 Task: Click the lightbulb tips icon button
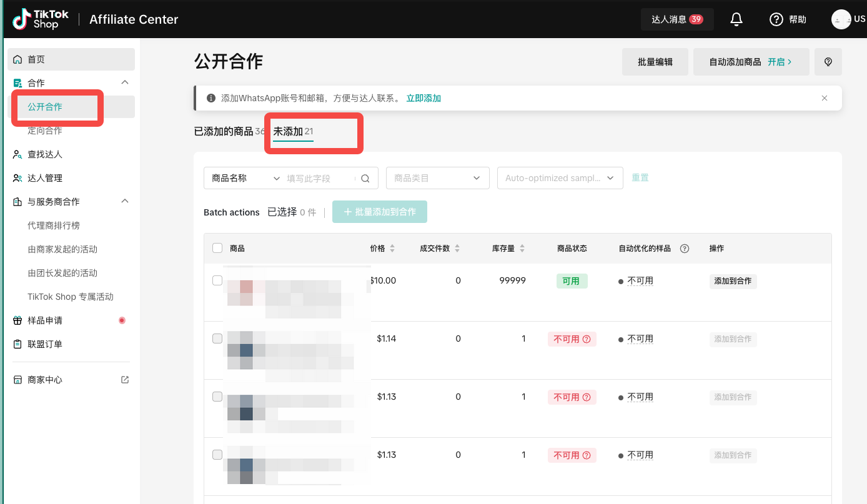tap(828, 62)
